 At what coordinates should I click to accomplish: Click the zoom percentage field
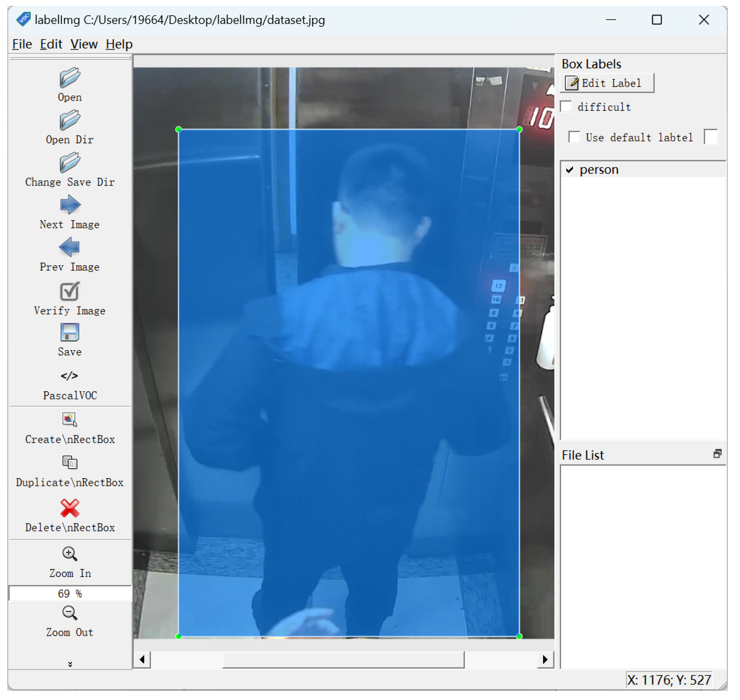pyautogui.click(x=70, y=593)
